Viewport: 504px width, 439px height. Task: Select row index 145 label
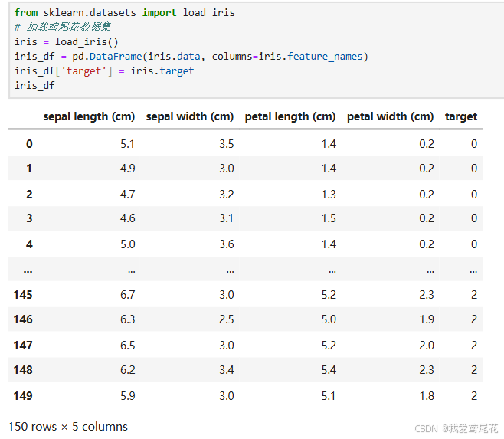23,295
